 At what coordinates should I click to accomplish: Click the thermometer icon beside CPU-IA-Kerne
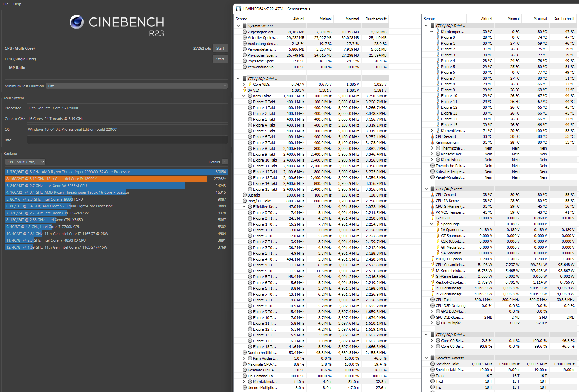433,201
